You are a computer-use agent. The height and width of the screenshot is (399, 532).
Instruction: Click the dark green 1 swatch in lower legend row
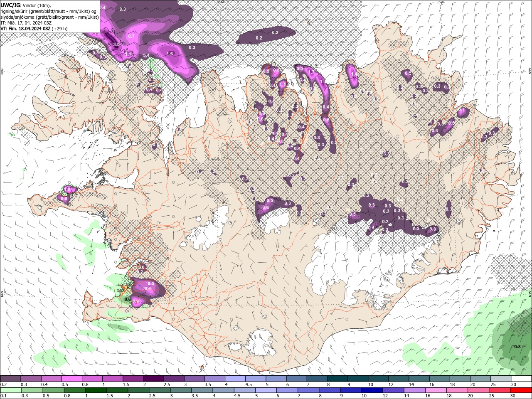click(x=96, y=390)
